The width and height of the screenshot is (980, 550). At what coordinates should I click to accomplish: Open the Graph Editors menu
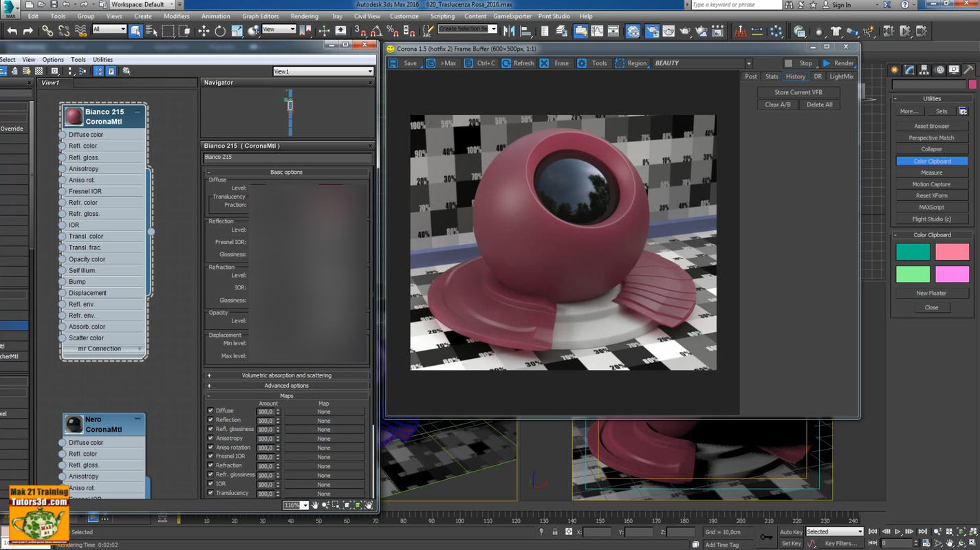click(261, 16)
